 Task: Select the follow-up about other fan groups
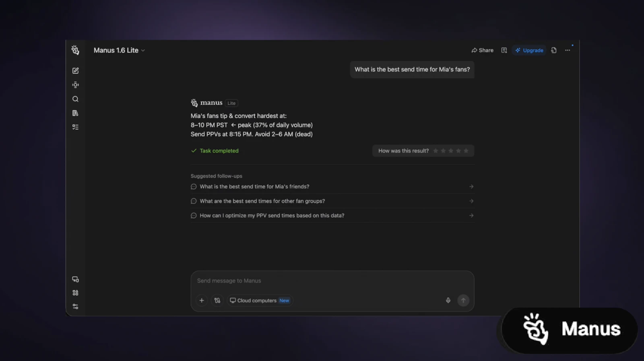(x=332, y=201)
